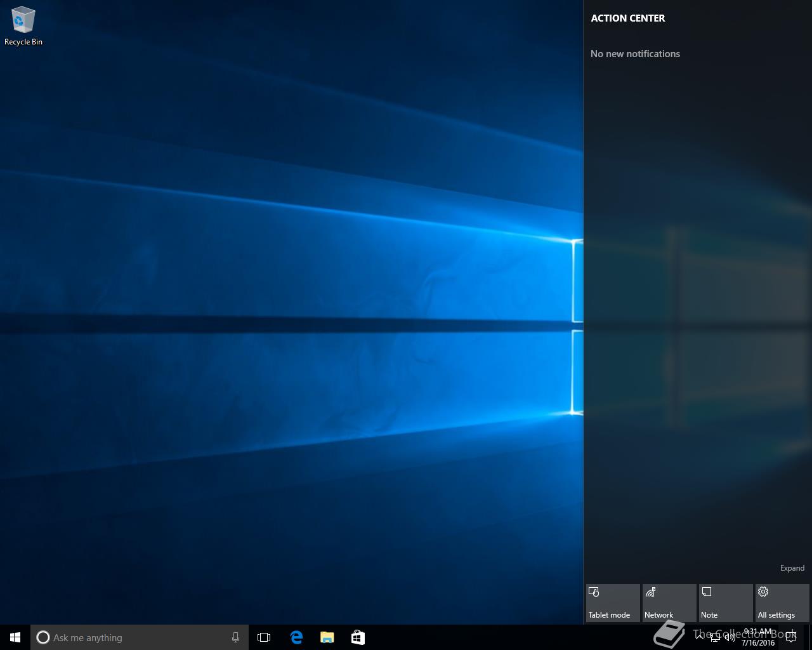Launch the Windows Store from taskbar
This screenshot has width=812, height=650.
pos(358,637)
